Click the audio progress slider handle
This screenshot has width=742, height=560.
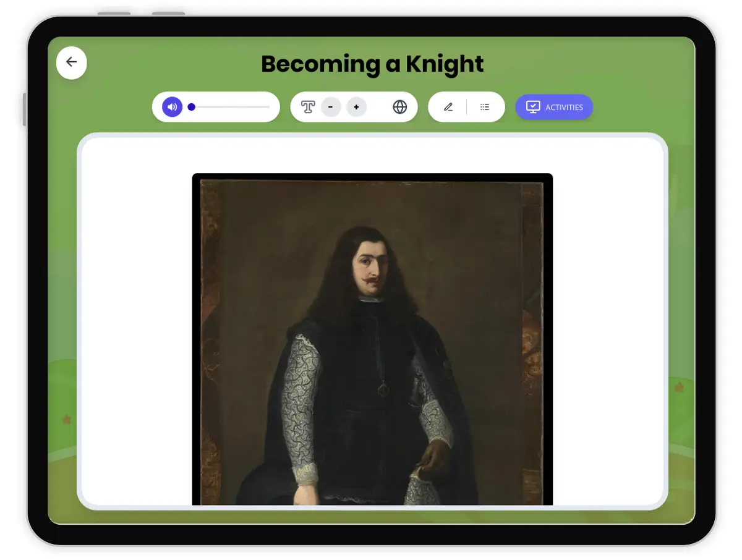tap(192, 107)
